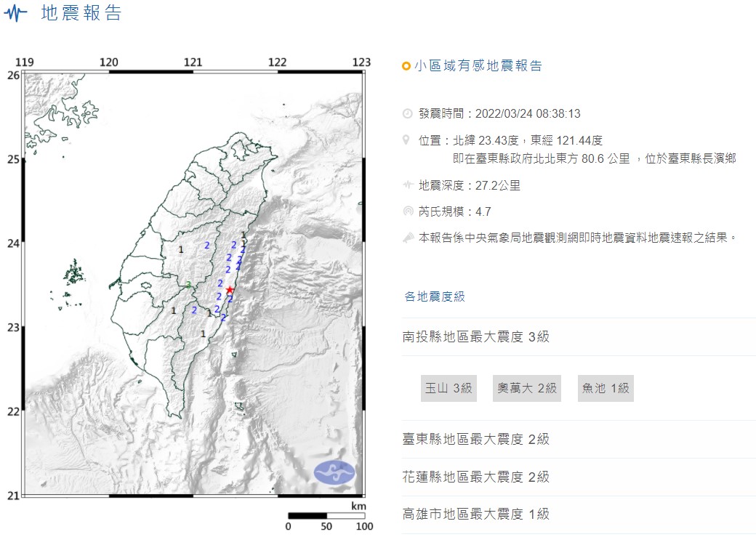Click the orange circle bullet before 小區域有感地震報告

click(406, 66)
